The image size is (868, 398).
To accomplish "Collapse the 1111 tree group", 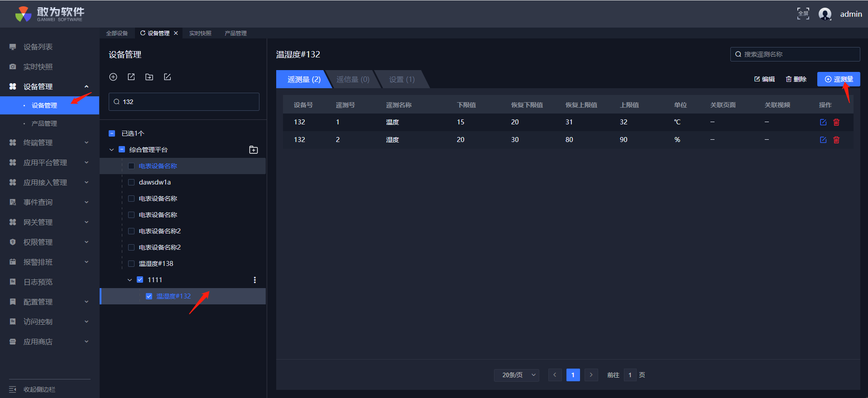I will click(130, 280).
